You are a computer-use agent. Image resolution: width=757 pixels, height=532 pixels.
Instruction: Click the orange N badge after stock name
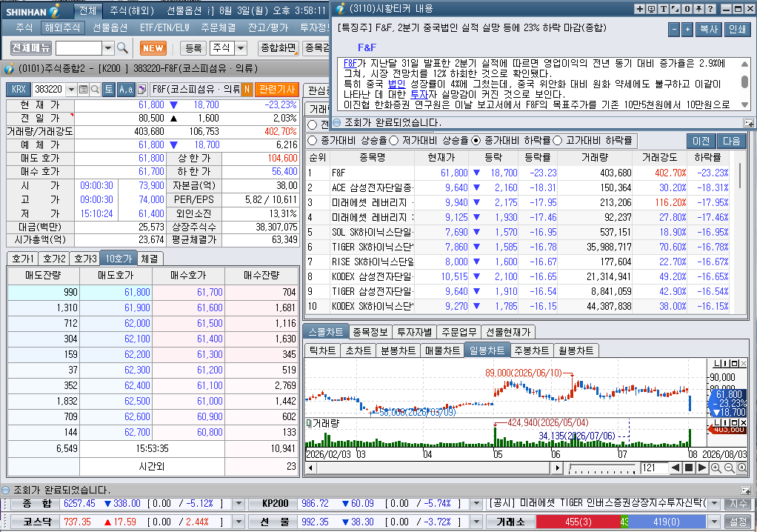[x=247, y=90]
